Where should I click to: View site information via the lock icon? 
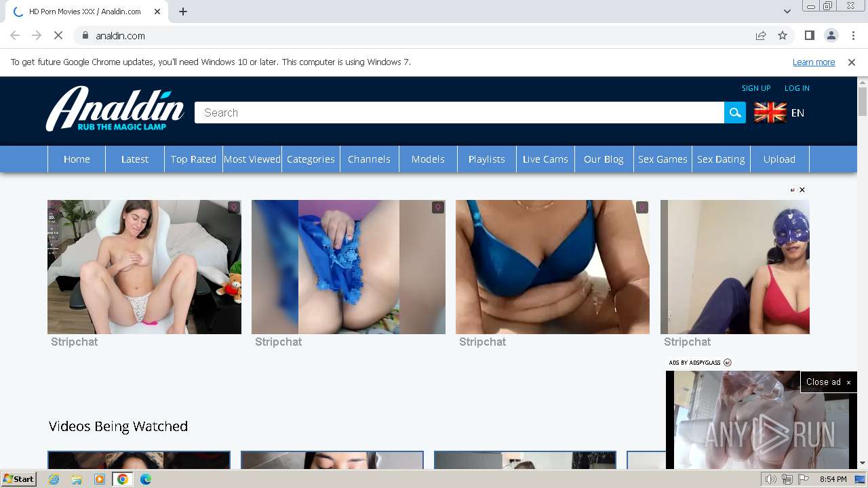pyautogui.click(x=85, y=35)
